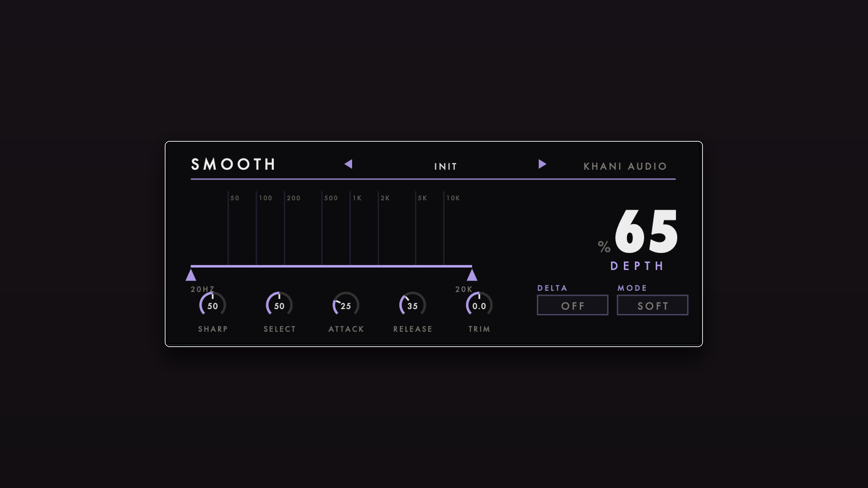The width and height of the screenshot is (868, 488).
Task: Select the 20HZ low range handle triangle
Action: [x=191, y=275]
